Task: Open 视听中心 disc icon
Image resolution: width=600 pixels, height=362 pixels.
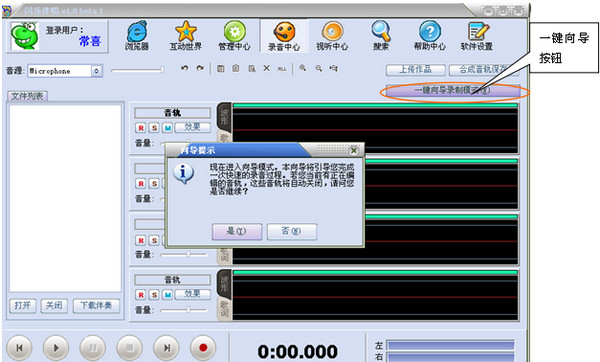Action: 332,36
